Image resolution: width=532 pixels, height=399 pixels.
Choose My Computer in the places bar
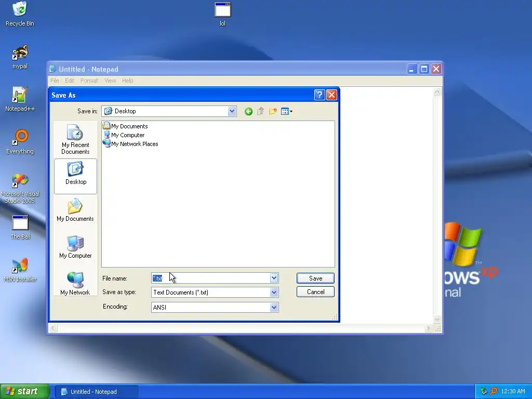[x=75, y=247]
